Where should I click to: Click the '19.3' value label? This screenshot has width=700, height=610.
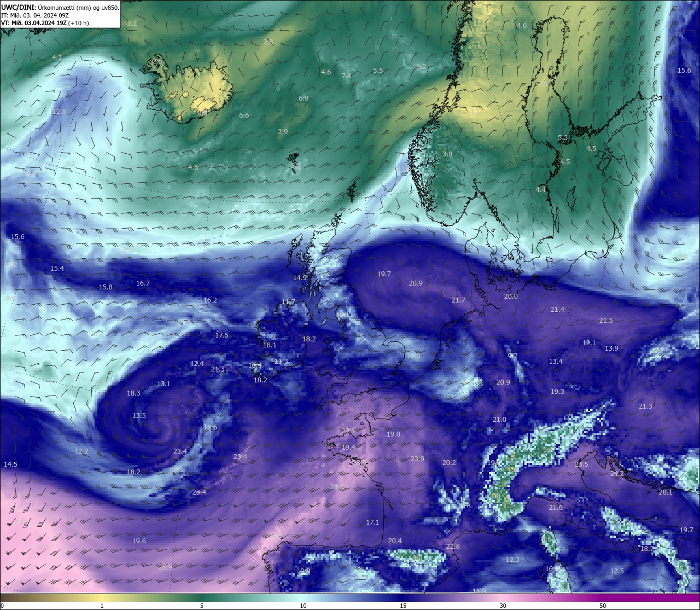click(557, 392)
